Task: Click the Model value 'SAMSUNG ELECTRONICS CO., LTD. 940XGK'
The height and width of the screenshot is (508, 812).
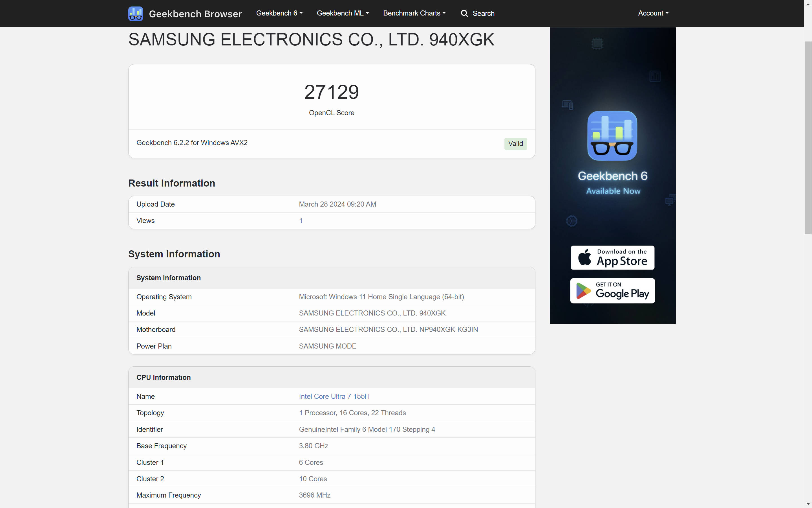Action: tap(372, 313)
